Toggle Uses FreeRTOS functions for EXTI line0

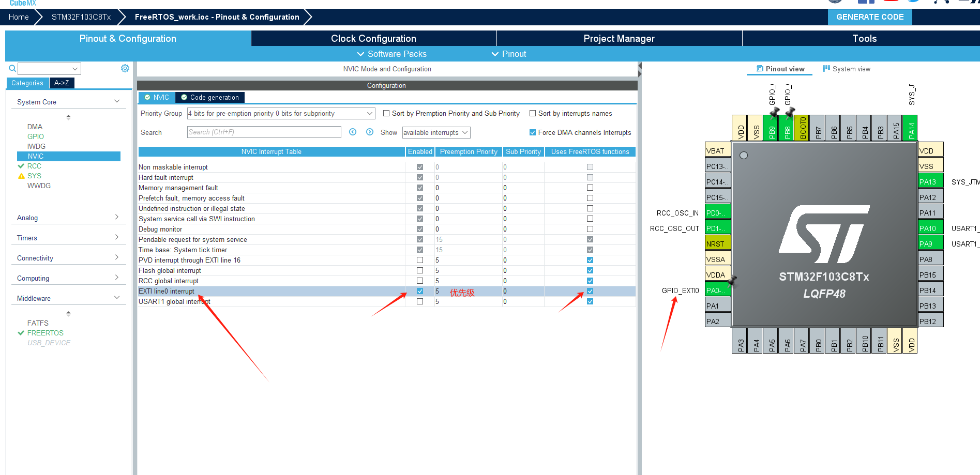coord(590,291)
